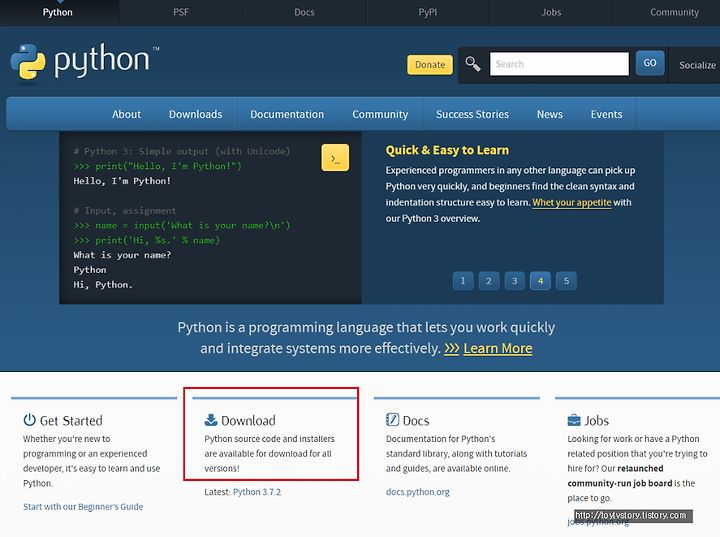Screen dimensions: 720x537
Task: Click the GO search button
Action: 650,63
